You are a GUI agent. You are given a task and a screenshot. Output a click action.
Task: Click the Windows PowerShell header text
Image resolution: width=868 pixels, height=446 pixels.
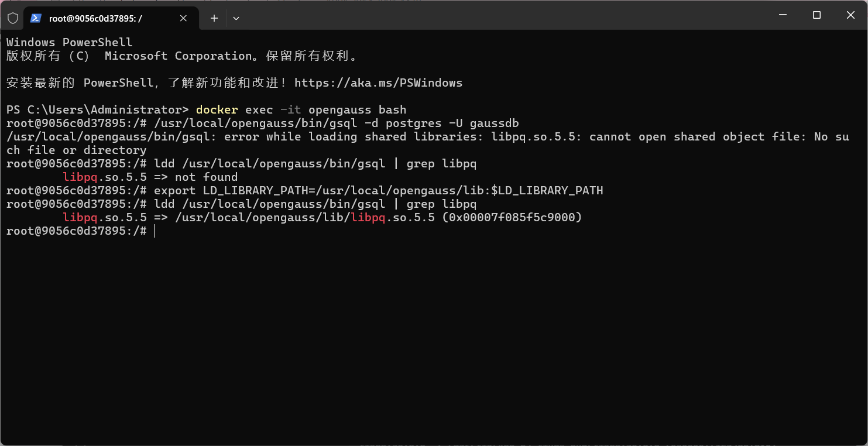coord(68,42)
